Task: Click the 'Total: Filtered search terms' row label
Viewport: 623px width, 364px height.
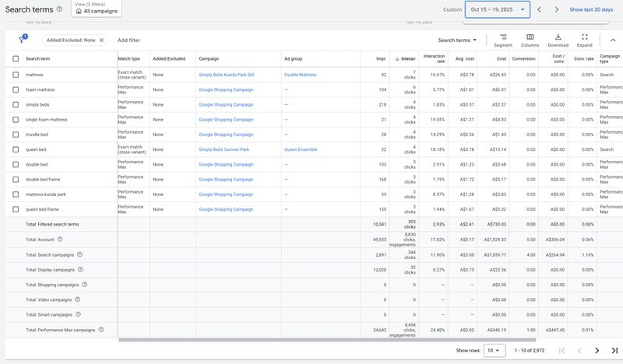Action: 52,224
